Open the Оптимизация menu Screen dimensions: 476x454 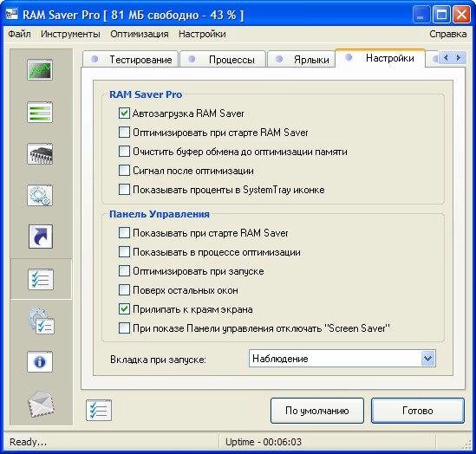tap(140, 34)
